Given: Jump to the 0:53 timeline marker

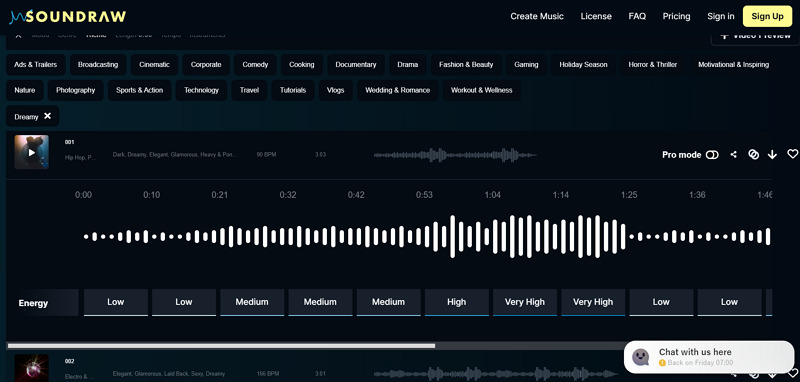Looking at the screenshot, I should coord(424,195).
